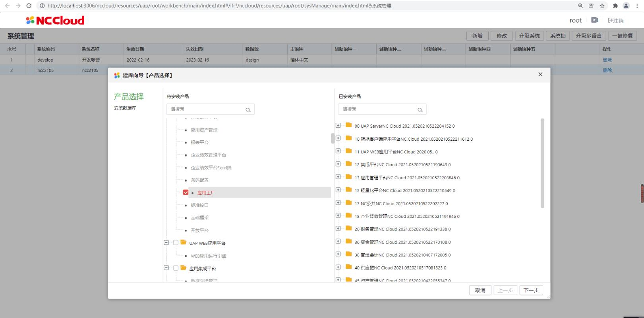The height and width of the screenshot is (318, 644).
Task: Click folder icon of 17 NC公共
Action: (x=349, y=203)
